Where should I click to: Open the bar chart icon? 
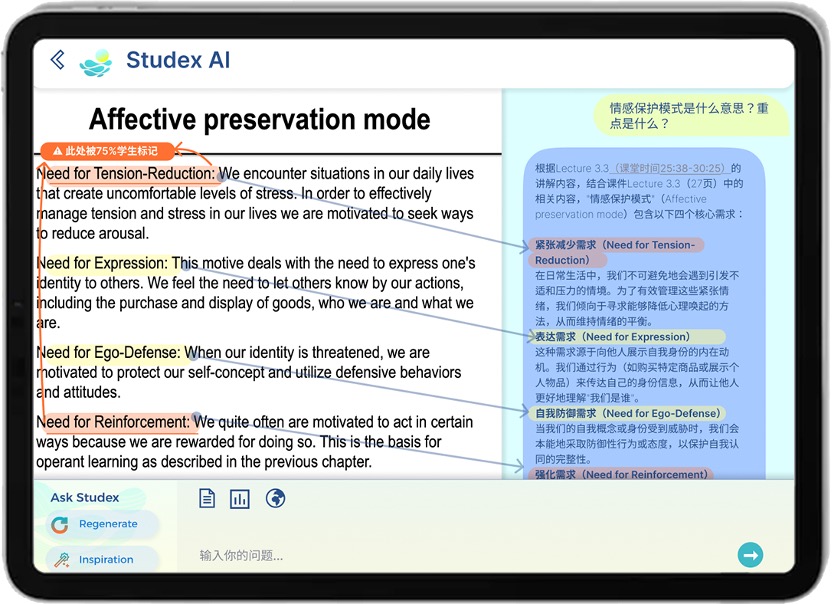pos(240,498)
